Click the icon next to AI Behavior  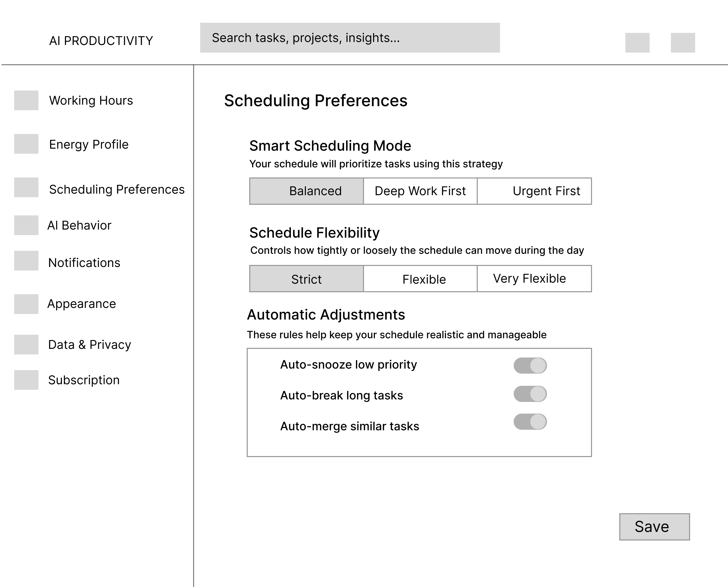(26, 225)
